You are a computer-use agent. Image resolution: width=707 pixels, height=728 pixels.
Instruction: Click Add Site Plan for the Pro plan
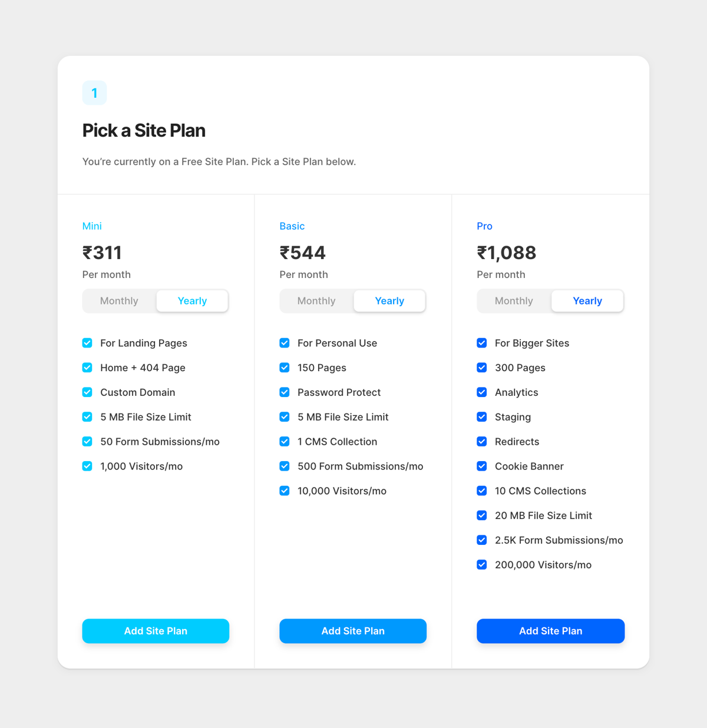click(x=550, y=631)
